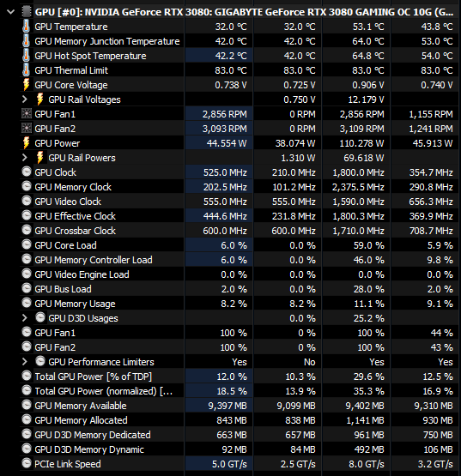Click the lightning icon for GPU Power

[x=27, y=143]
